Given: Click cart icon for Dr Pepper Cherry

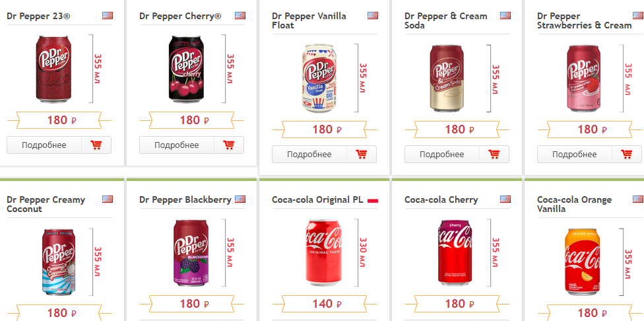Looking at the screenshot, I should coord(229,145).
